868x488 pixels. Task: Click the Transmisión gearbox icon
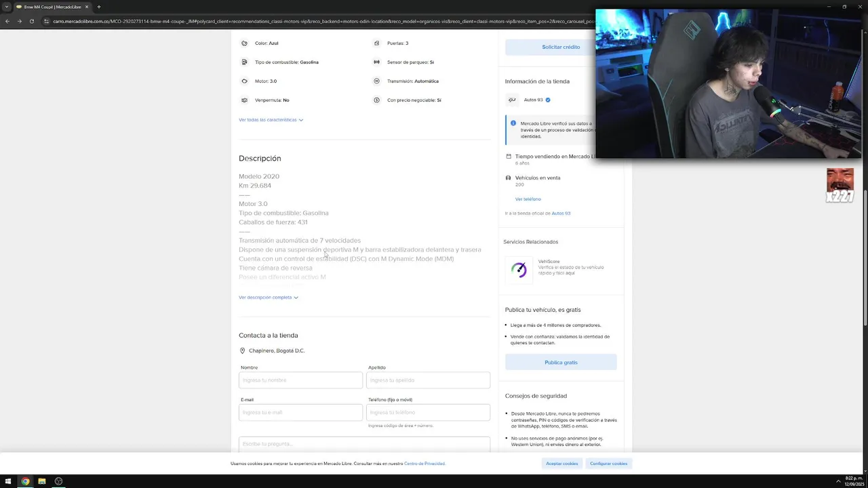click(x=376, y=81)
